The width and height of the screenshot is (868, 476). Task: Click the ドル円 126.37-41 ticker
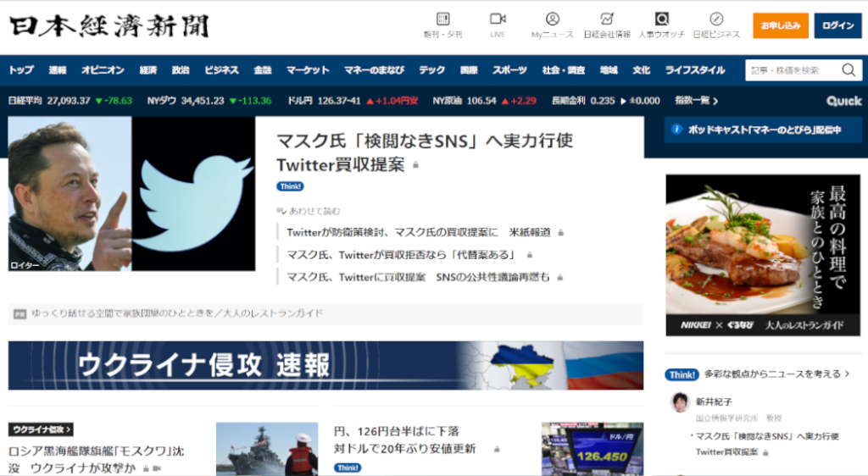click(x=353, y=101)
